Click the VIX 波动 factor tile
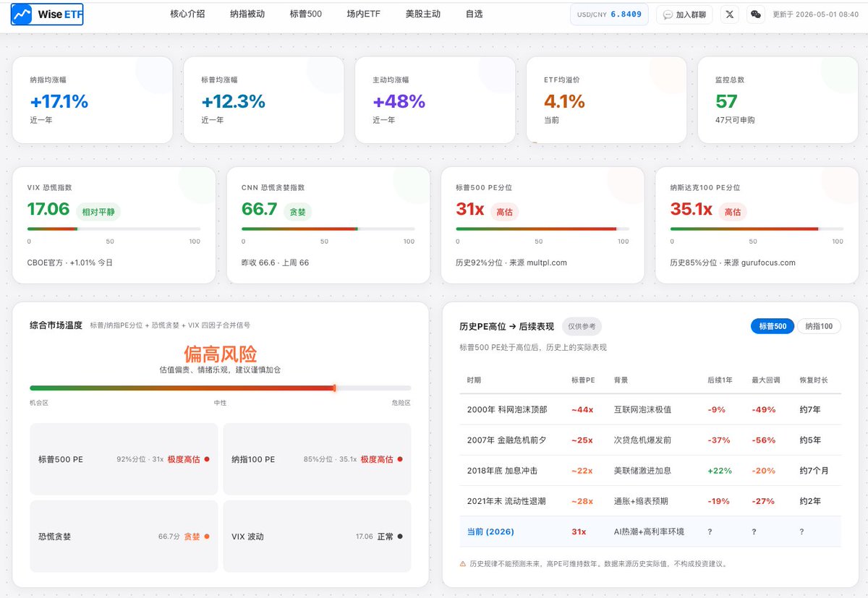 pyautogui.click(x=317, y=537)
